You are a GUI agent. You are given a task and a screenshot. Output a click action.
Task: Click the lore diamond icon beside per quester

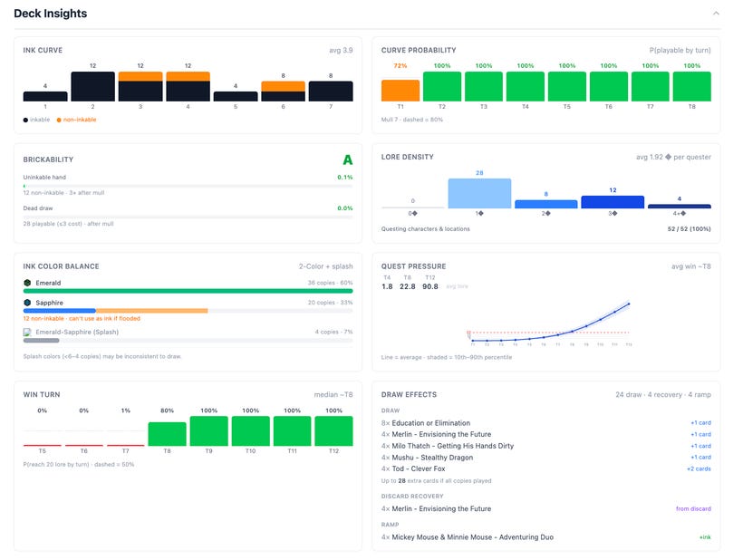[668, 157]
